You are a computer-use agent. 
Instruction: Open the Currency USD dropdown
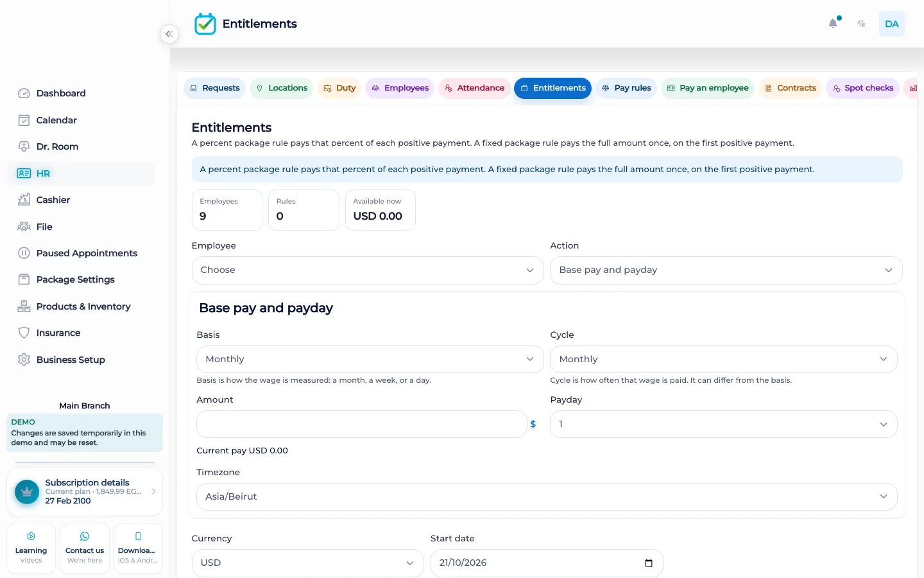pyautogui.click(x=308, y=563)
